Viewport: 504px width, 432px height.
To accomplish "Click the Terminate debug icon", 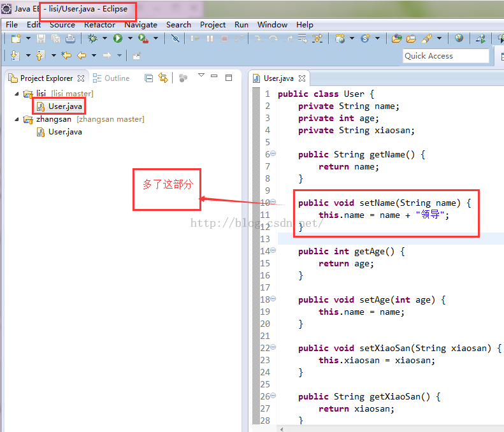I will click(225, 39).
